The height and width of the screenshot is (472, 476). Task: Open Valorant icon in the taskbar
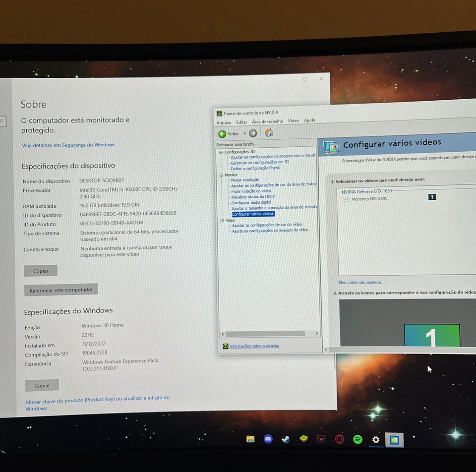pyautogui.click(x=321, y=439)
